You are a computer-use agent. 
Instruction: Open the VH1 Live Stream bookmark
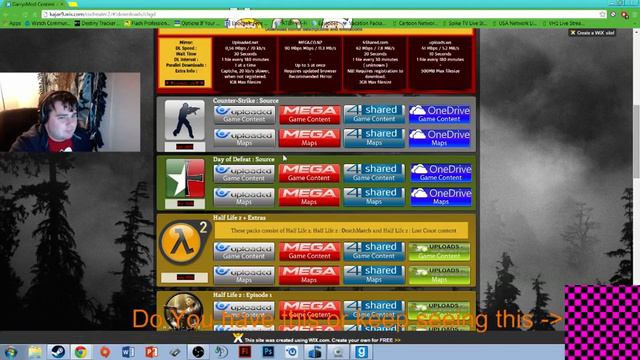coord(564,23)
